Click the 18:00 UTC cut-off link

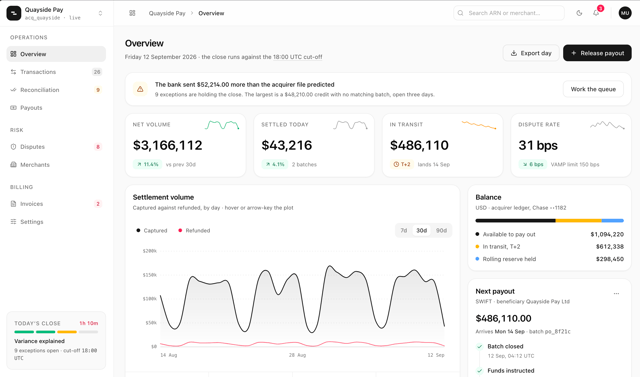(x=298, y=57)
